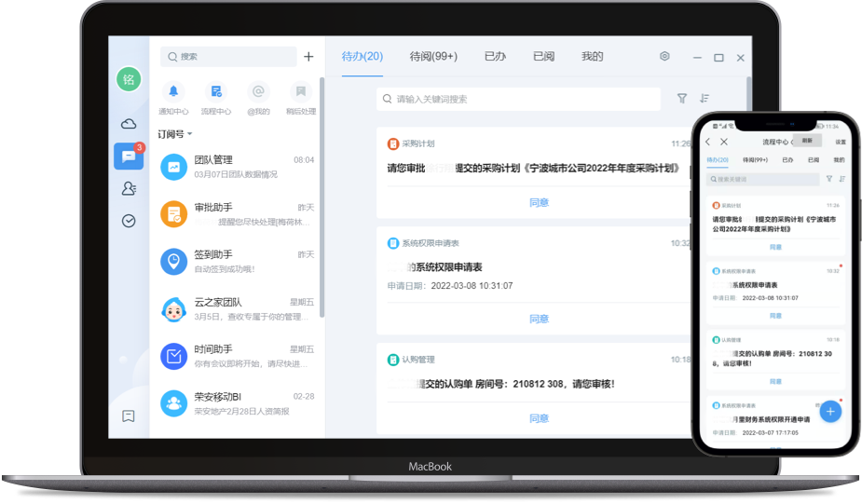Click 申请日期 2022-03-08 10:31:07 on desktop
This screenshot has width=862, height=504.
coord(450,286)
